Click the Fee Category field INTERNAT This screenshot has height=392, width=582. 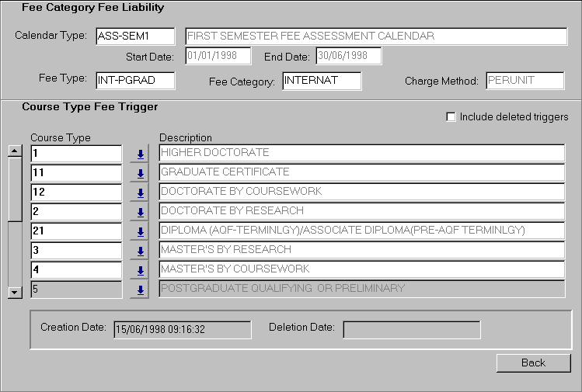322,80
